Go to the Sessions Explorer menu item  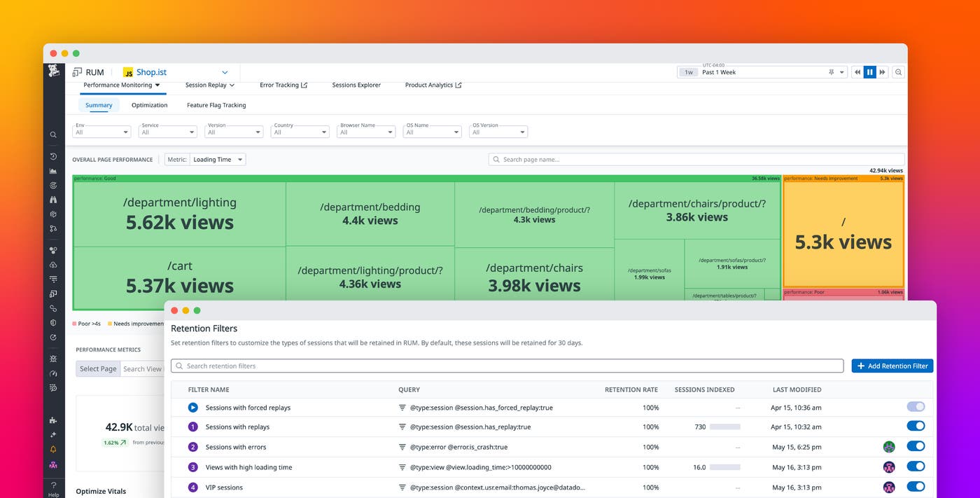click(356, 85)
